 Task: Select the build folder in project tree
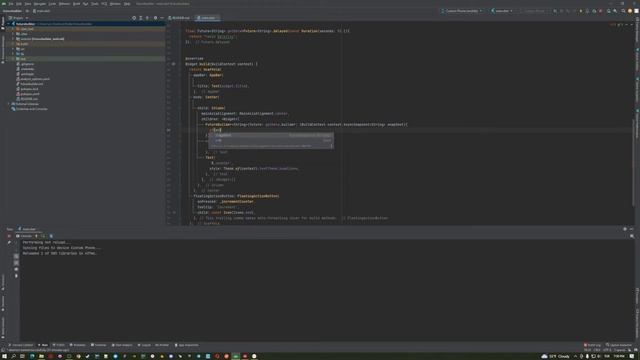tap(24, 44)
